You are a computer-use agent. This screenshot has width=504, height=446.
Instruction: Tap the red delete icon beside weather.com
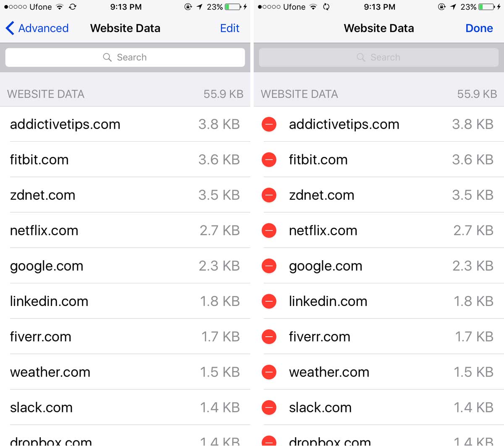click(x=269, y=372)
